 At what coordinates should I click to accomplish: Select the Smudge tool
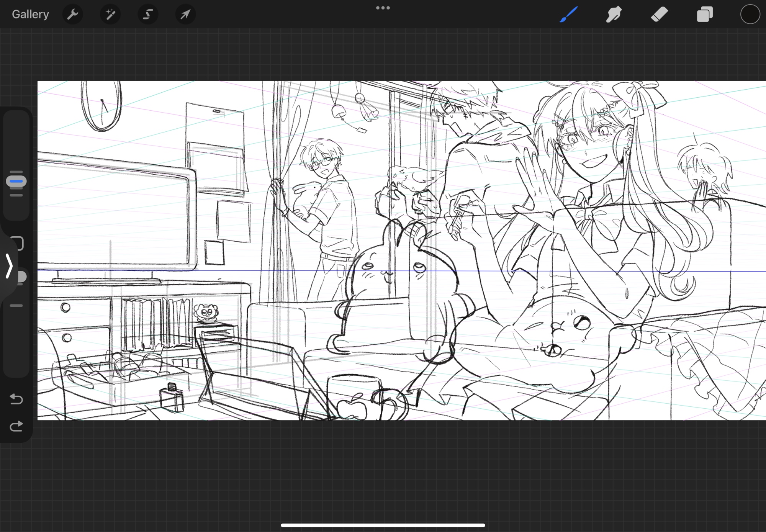614,15
